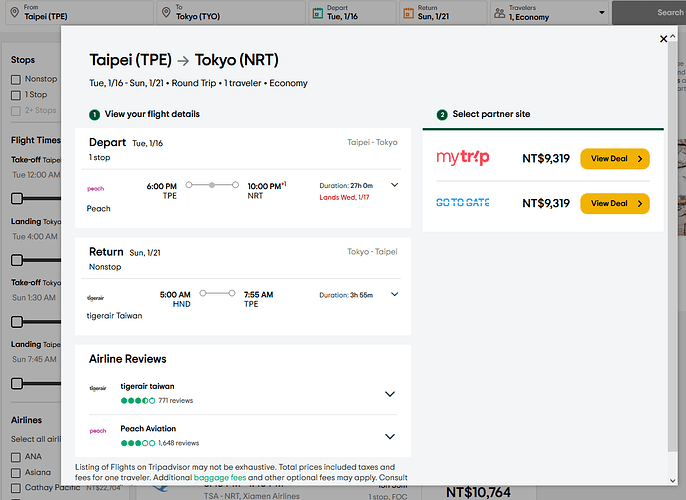Toggle the 1 Stop checkbox

point(16,95)
